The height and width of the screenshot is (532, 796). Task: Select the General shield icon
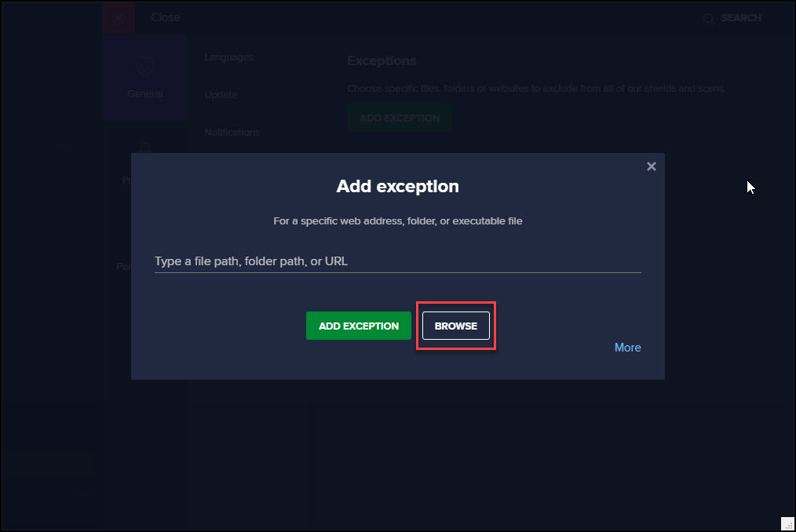click(x=144, y=67)
